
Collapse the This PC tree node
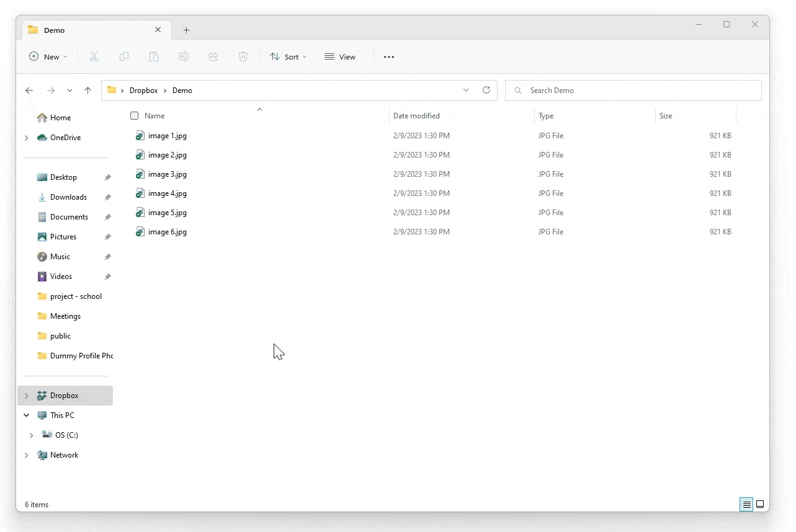tap(26, 415)
